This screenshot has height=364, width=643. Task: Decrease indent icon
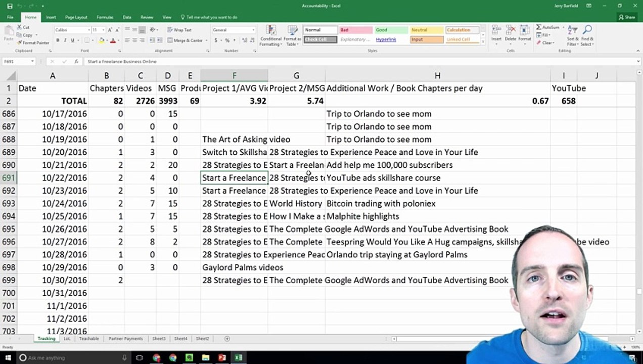153,40
